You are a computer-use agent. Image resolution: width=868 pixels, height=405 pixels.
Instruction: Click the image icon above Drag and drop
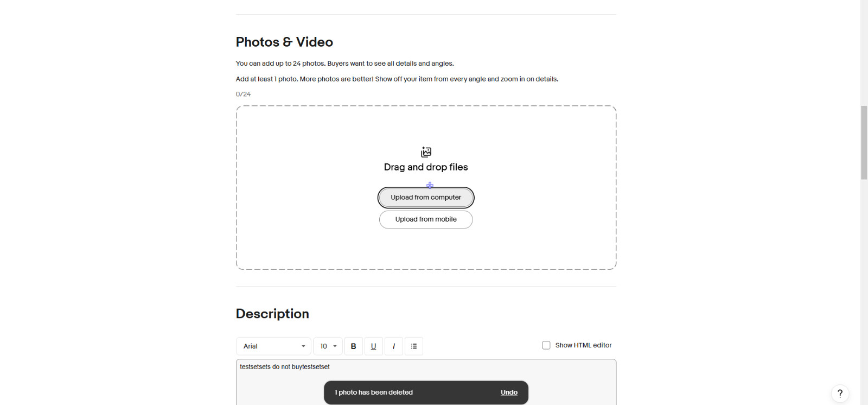coord(426,152)
